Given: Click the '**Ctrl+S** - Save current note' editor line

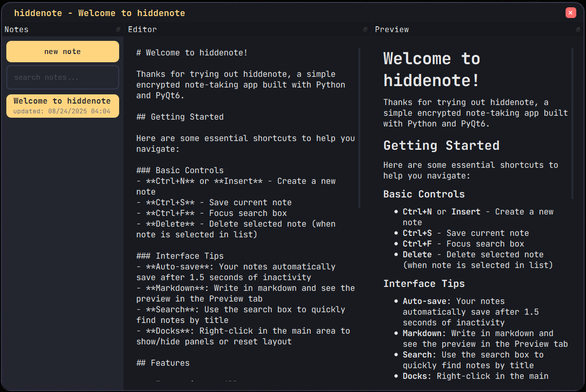Looking at the screenshot, I should coord(214,202).
